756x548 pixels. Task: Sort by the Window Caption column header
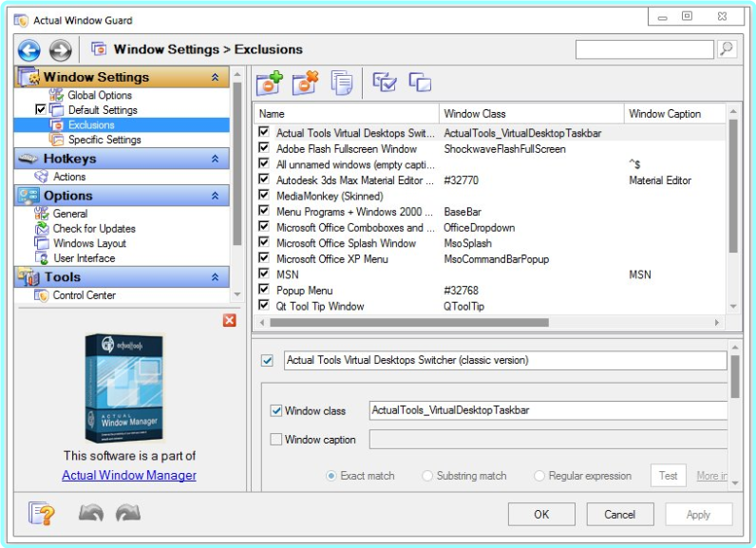674,114
